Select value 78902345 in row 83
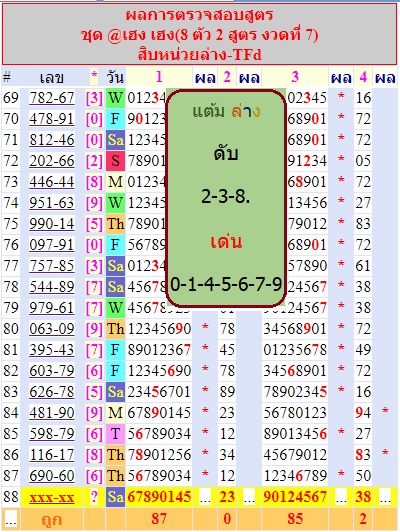The height and width of the screenshot is (532, 400). [x=295, y=392]
